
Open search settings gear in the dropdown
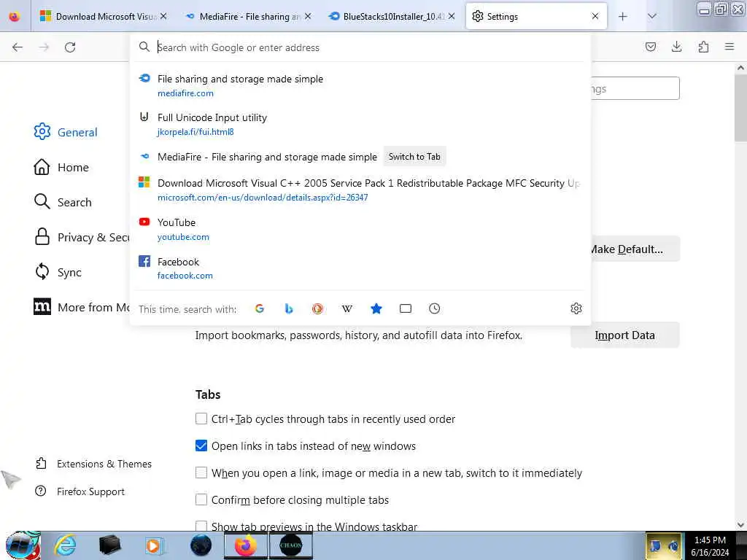click(576, 308)
